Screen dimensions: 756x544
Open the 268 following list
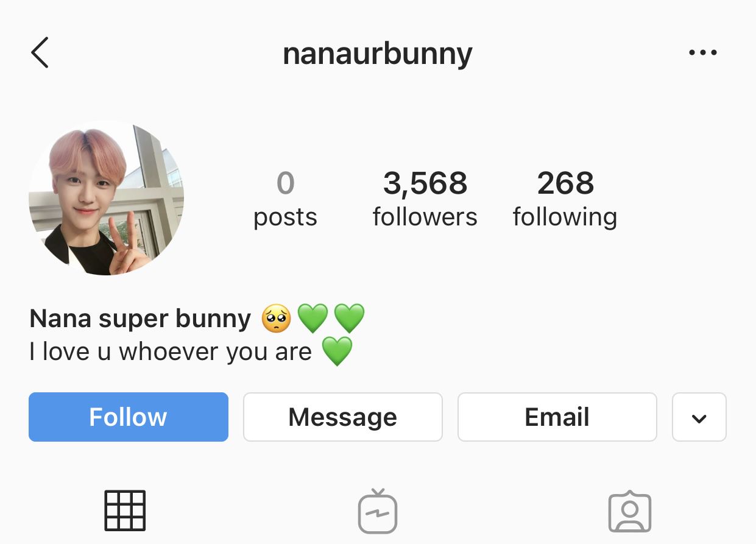coord(565,199)
